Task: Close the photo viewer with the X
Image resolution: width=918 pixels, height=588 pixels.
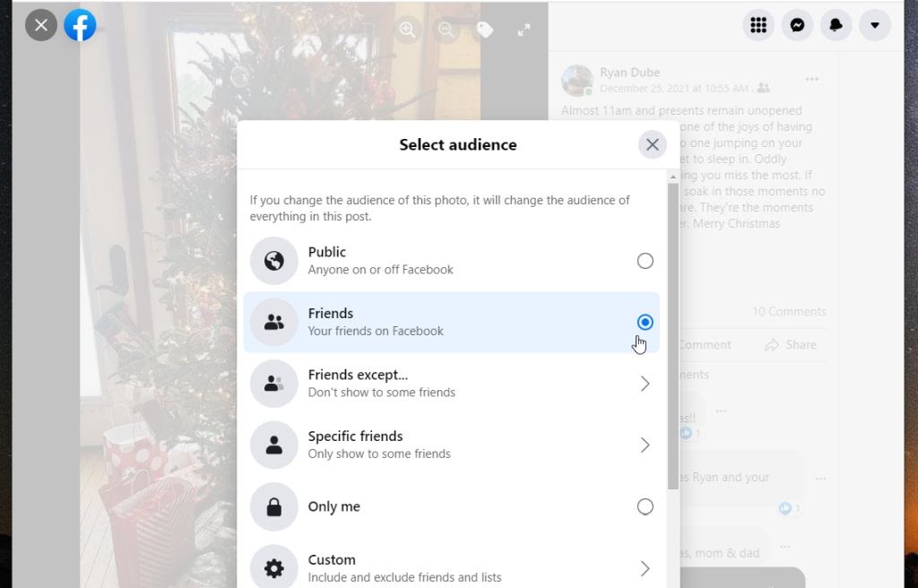Action: pos(41,25)
